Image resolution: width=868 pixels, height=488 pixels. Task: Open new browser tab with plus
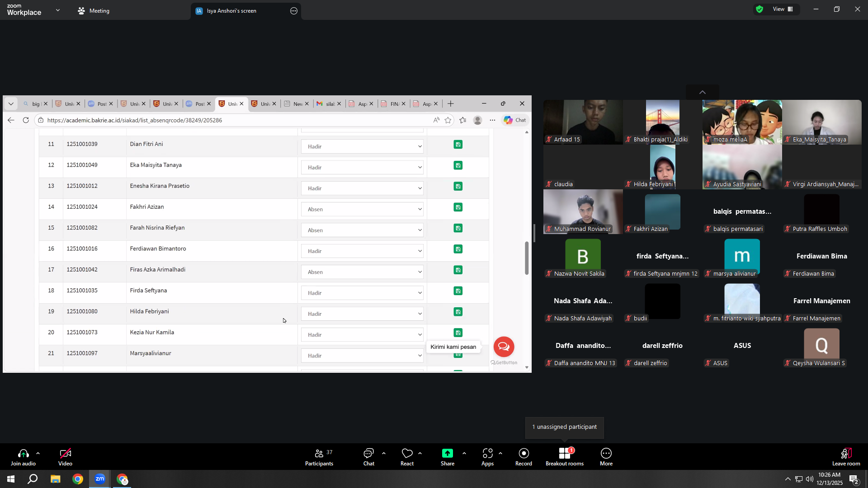pyautogui.click(x=451, y=104)
